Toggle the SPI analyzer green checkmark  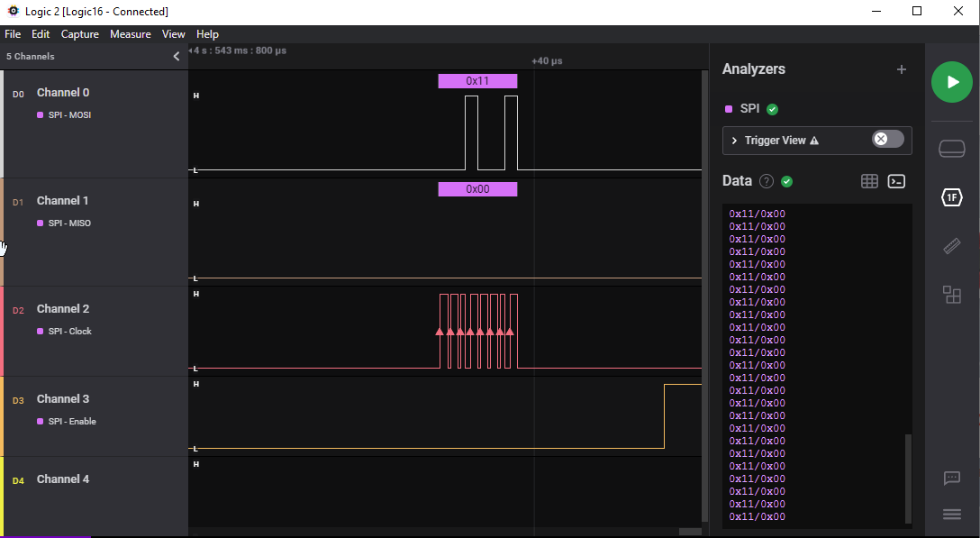pos(772,107)
